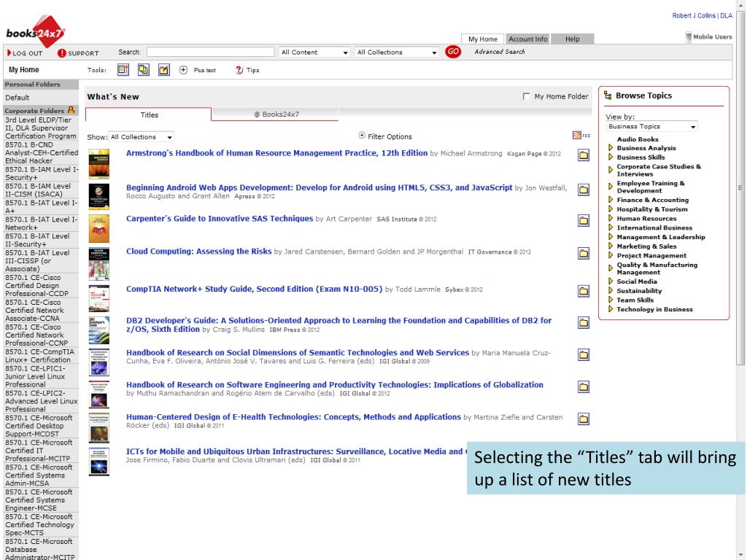This screenshot has height=560, width=747.
Task: Expand the Finance & Accounting topic arrow
Action: tap(611, 200)
